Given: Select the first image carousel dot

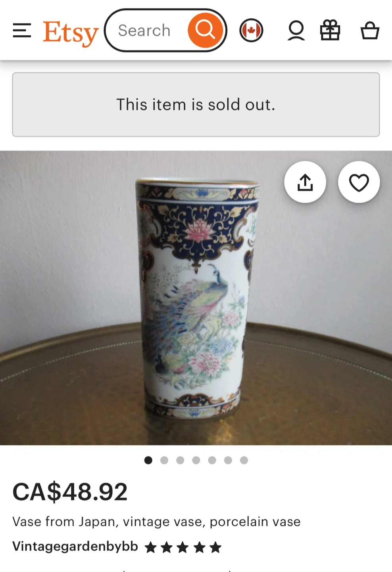Looking at the screenshot, I should coord(148,460).
